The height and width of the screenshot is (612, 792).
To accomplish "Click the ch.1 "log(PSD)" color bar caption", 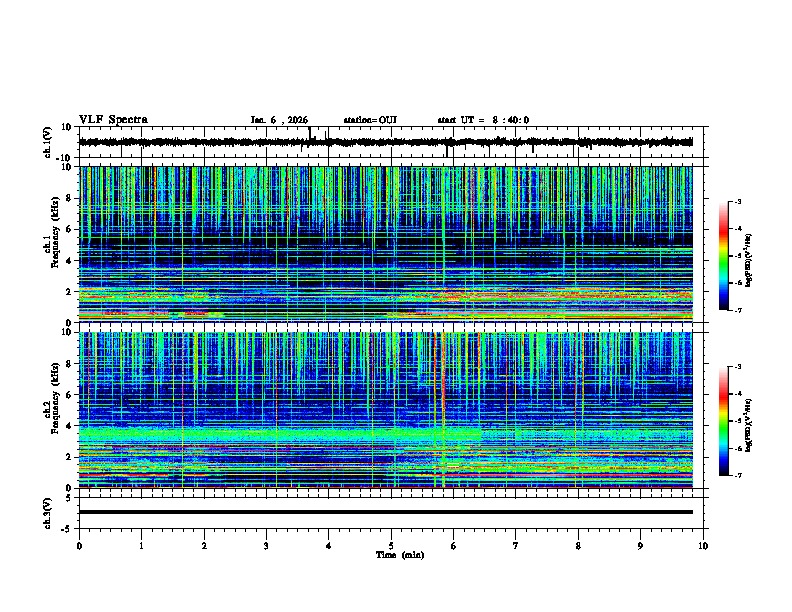I will tap(749, 260).
